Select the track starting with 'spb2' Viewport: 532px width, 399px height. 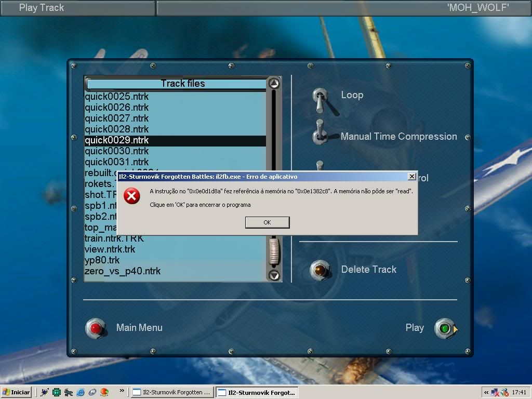[x=100, y=217]
